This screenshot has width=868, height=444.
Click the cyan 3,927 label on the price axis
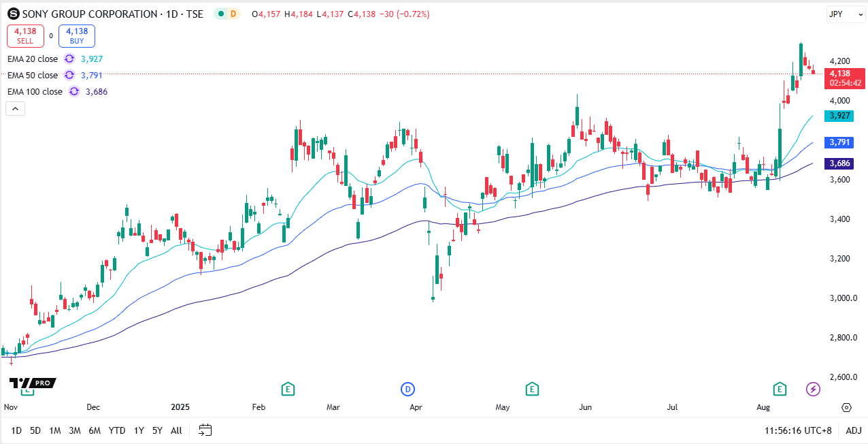[x=839, y=116]
